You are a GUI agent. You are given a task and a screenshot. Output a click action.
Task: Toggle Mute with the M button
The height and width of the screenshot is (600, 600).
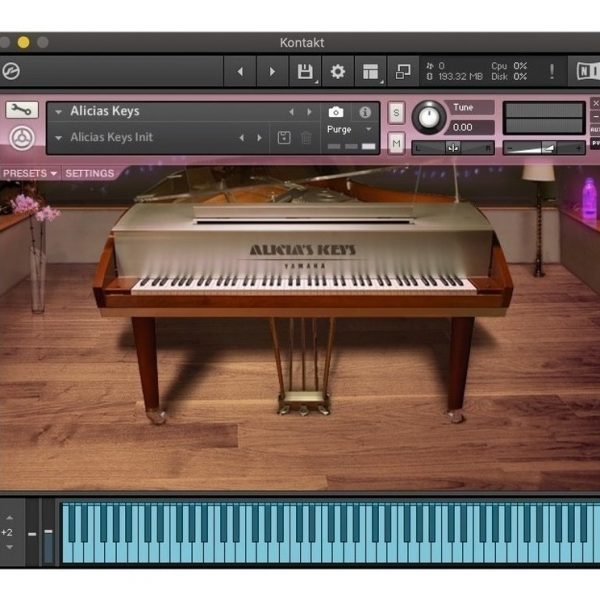coord(396,143)
